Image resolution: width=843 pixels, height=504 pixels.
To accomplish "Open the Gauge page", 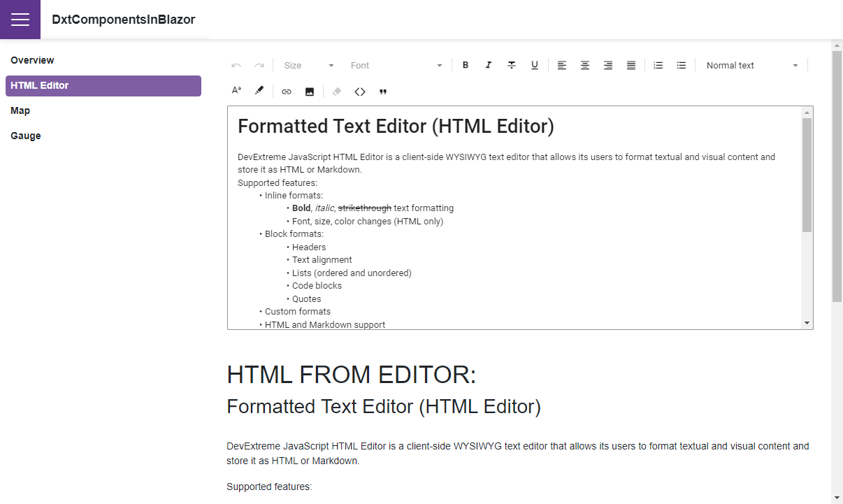I will tap(103, 136).
